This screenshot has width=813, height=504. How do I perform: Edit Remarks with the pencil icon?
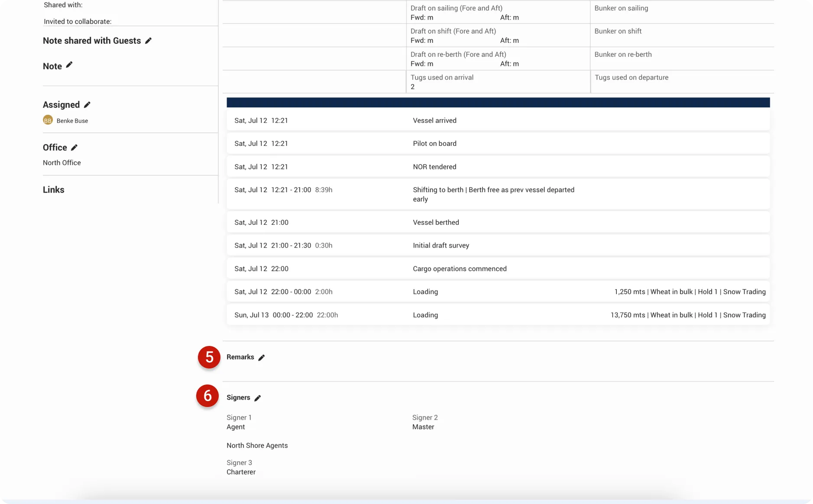[x=261, y=358]
